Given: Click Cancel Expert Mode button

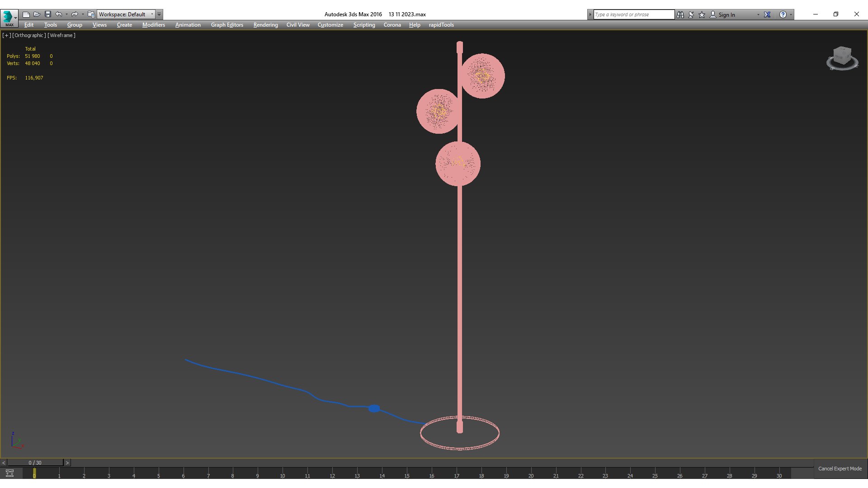Looking at the screenshot, I should pos(840,469).
